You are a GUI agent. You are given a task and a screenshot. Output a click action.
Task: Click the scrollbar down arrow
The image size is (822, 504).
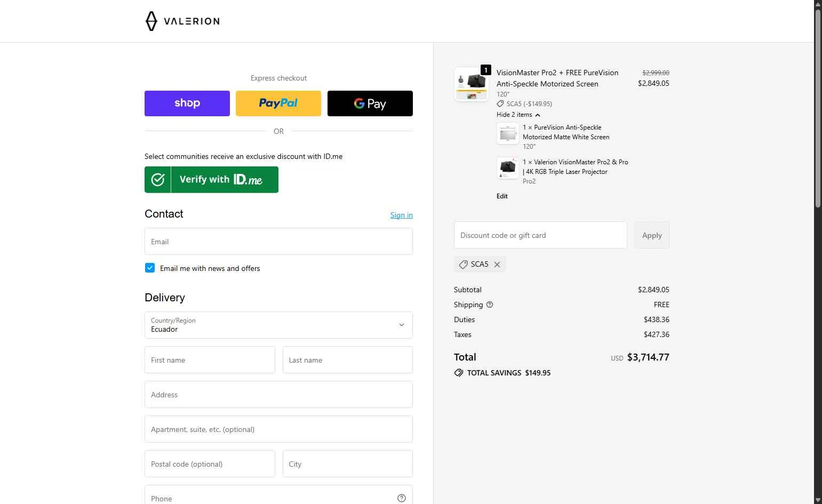(818, 500)
